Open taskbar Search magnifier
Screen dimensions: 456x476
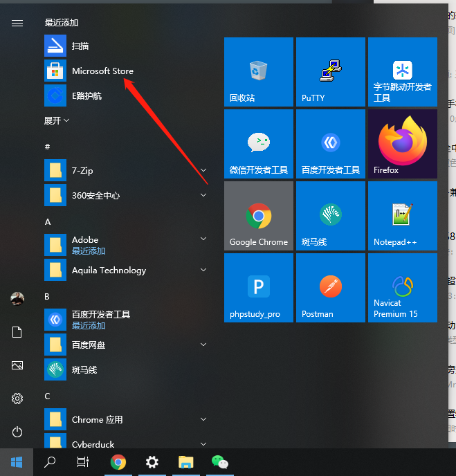point(50,462)
